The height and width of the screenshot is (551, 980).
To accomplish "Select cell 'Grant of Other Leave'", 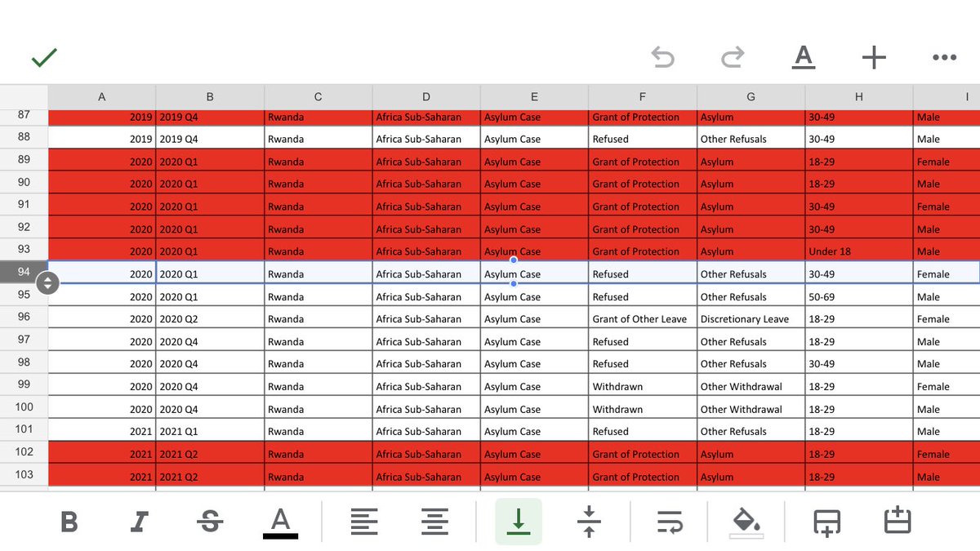I will pos(643,318).
